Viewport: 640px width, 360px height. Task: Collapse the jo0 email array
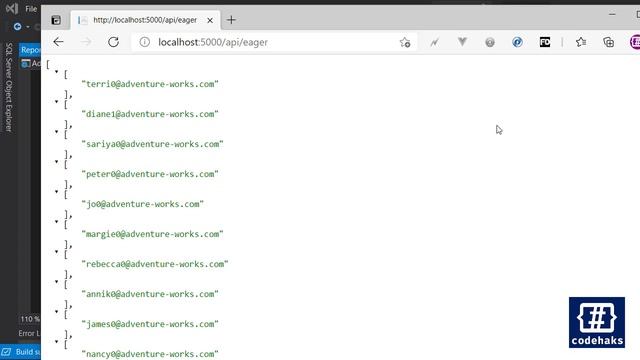[x=56, y=191]
